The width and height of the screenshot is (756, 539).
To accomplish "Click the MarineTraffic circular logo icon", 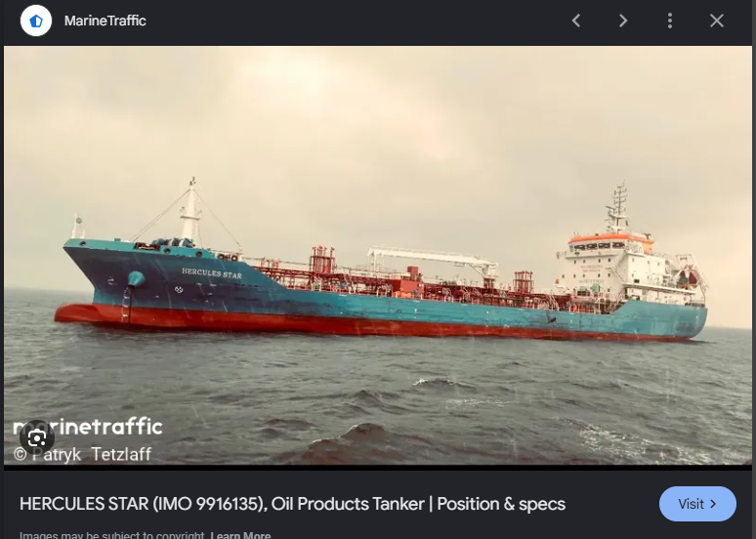I will [x=36, y=21].
